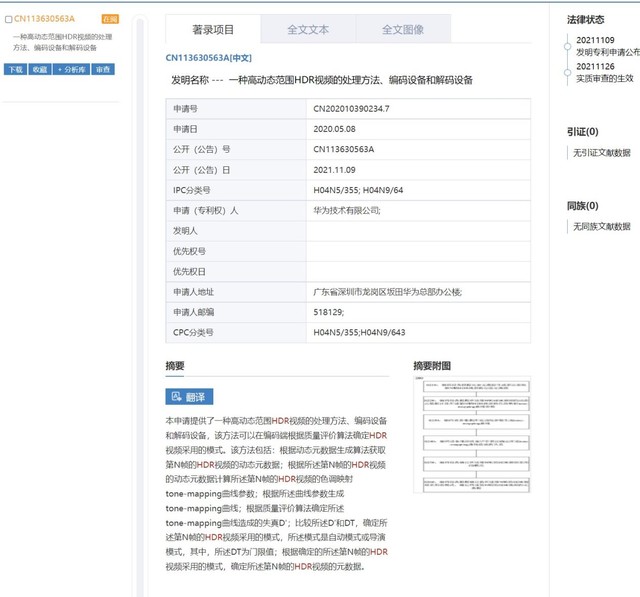Add patent via + 分析库 button
This screenshot has height=597, width=640.
pyautogui.click(x=72, y=69)
